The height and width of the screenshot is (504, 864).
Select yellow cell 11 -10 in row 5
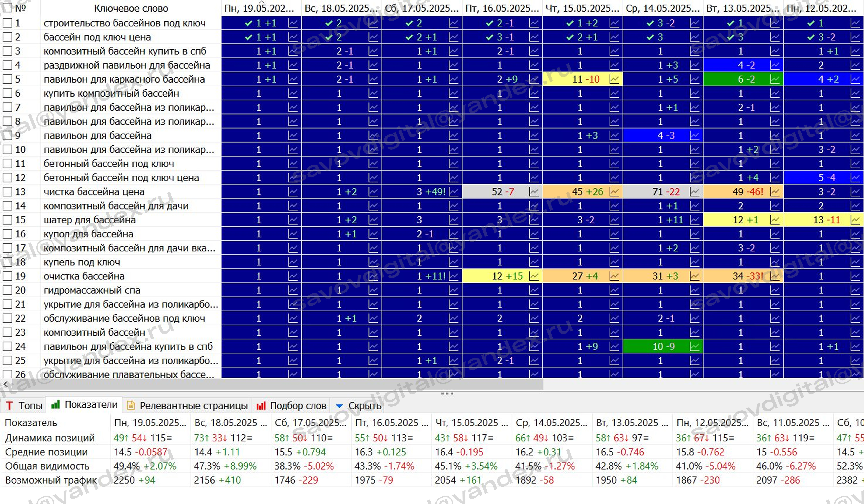(x=582, y=79)
